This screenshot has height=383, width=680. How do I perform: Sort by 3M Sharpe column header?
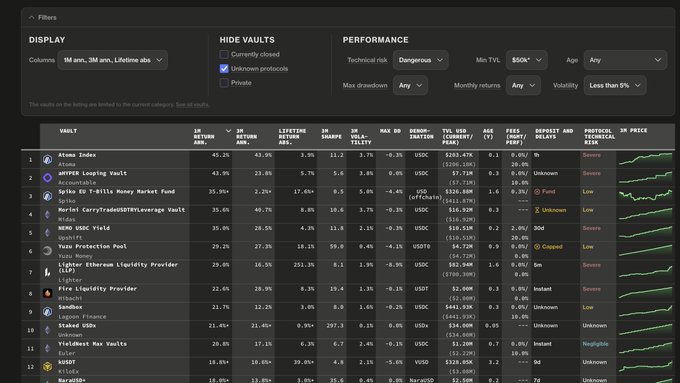coord(331,134)
